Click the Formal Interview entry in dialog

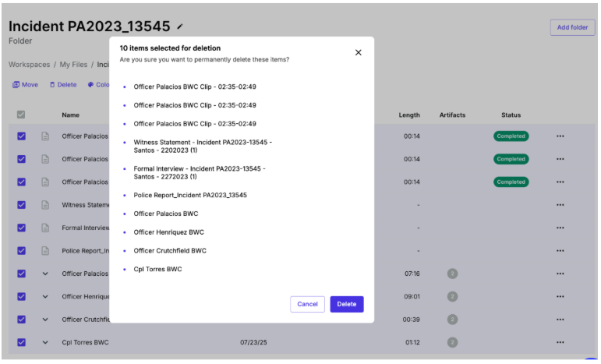(200, 173)
